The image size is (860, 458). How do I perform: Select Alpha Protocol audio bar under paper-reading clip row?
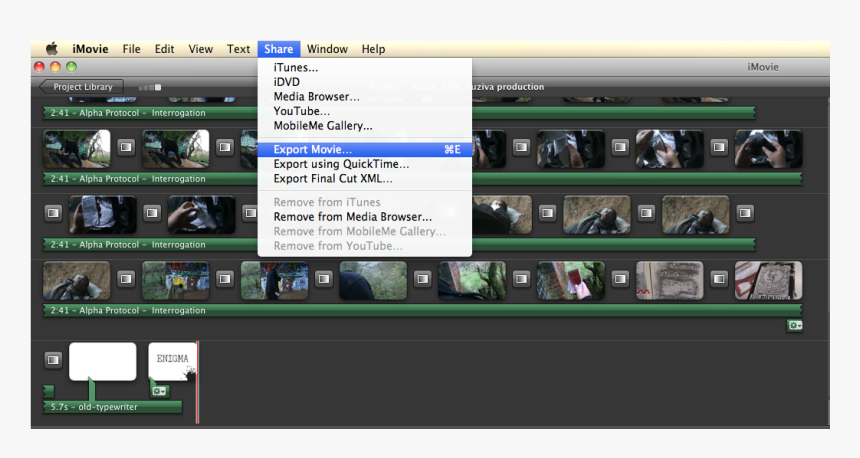point(399,245)
